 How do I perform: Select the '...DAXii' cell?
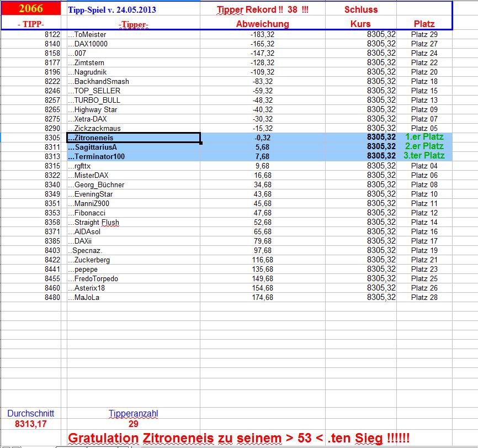click(134, 241)
